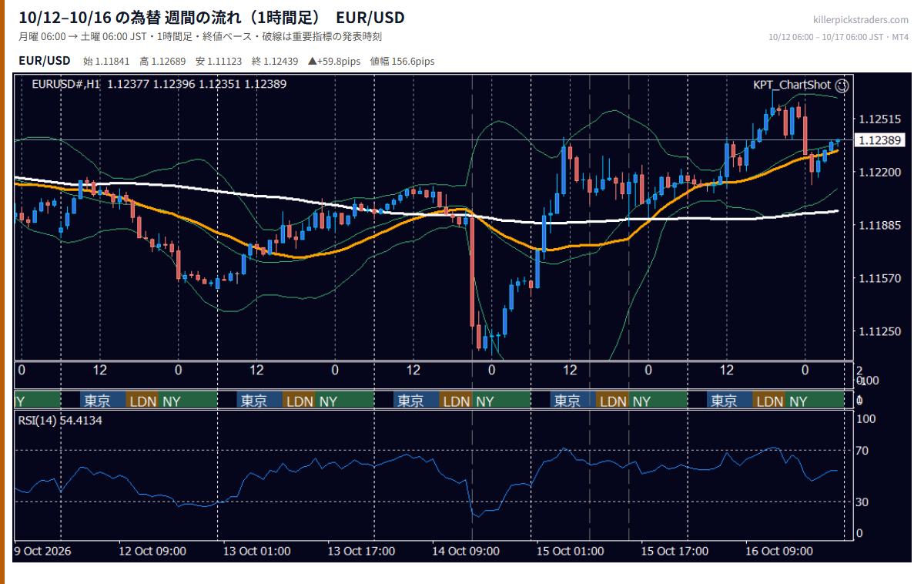
Task: Click the 1.12200 price axis label
Action: pos(879,172)
